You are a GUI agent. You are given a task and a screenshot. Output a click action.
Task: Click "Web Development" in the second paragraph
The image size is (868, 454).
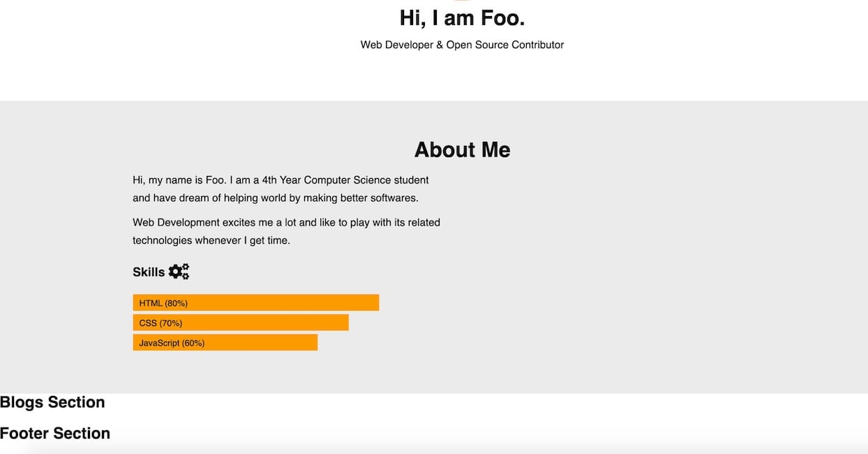pos(176,223)
